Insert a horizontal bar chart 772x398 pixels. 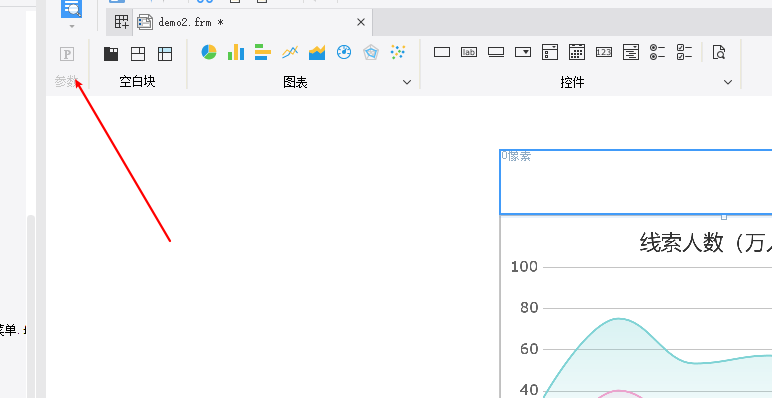pos(263,52)
